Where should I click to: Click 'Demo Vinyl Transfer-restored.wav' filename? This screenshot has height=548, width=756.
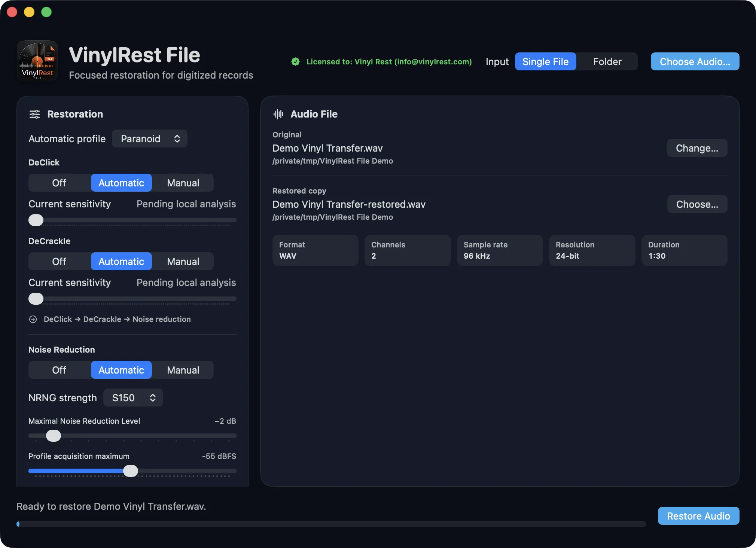349,204
